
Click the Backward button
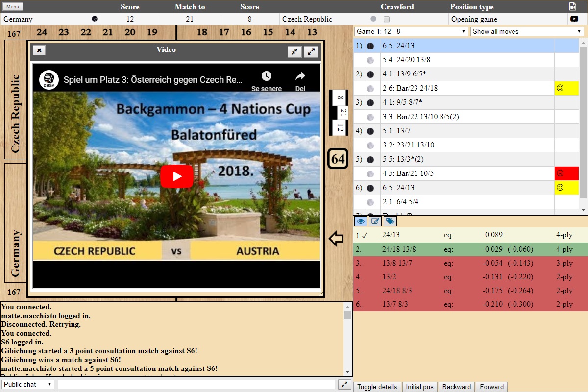pyautogui.click(x=457, y=387)
